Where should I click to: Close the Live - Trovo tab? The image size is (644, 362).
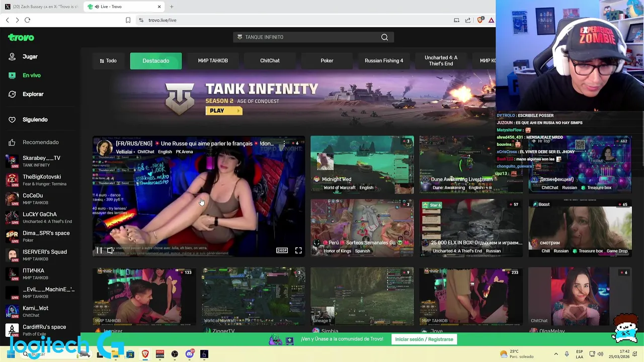[x=159, y=7]
